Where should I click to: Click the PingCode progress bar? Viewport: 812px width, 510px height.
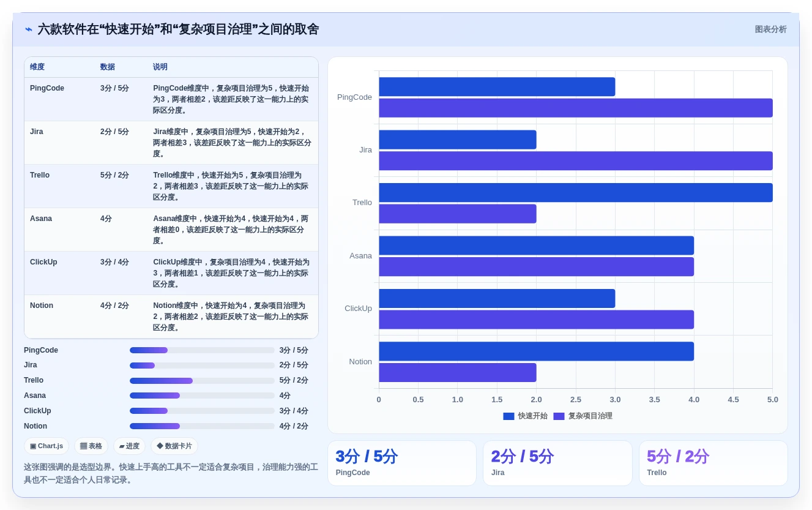coord(202,350)
